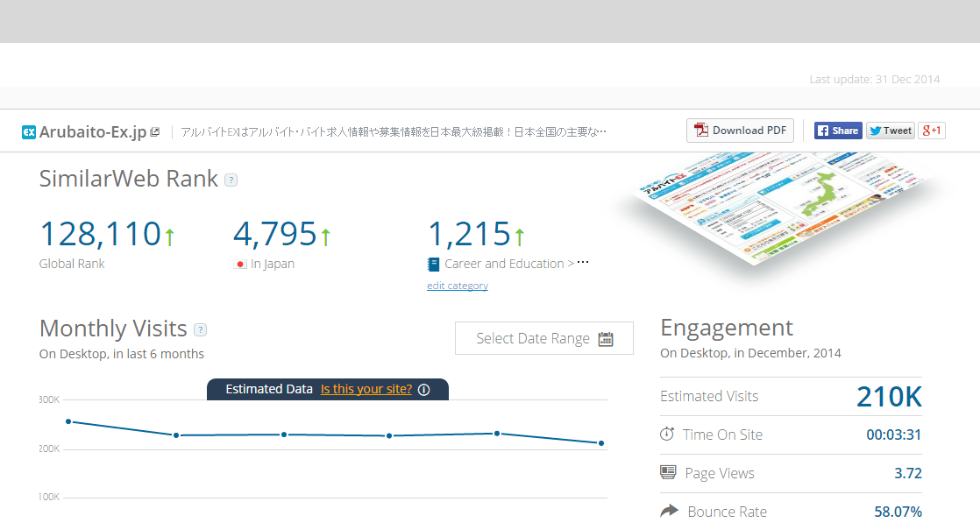Image resolution: width=980 pixels, height=530 pixels.
Task: Click the Arubaito-Ex.jp site favicon
Action: (x=29, y=132)
